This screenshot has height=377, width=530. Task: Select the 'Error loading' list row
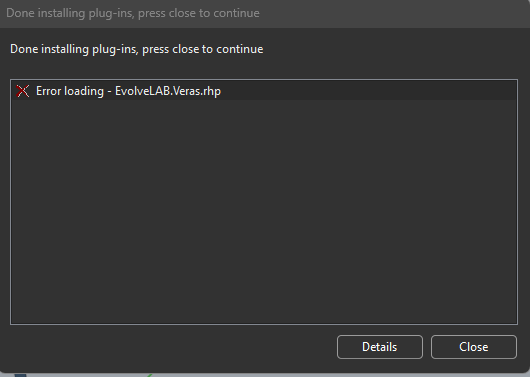pos(264,91)
